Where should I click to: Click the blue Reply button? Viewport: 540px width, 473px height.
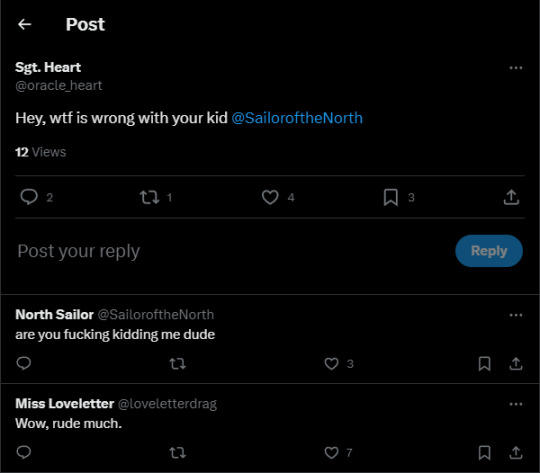489,251
